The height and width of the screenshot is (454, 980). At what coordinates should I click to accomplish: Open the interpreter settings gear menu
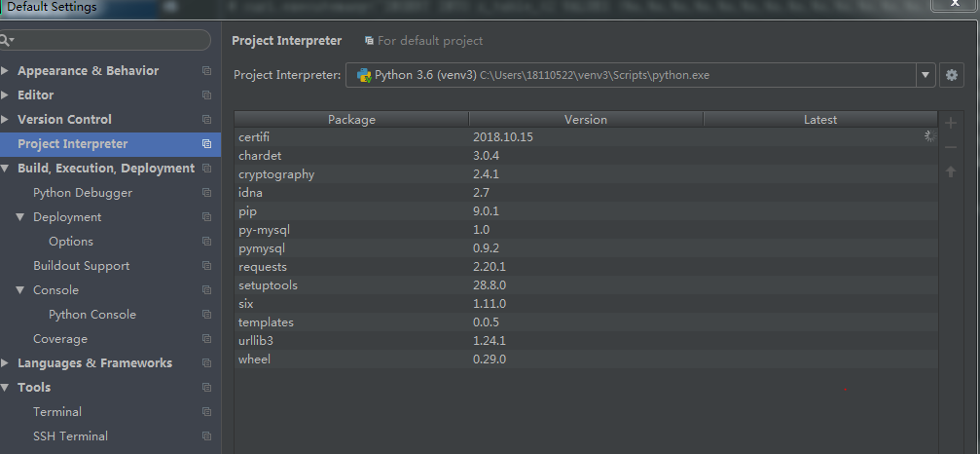951,75
